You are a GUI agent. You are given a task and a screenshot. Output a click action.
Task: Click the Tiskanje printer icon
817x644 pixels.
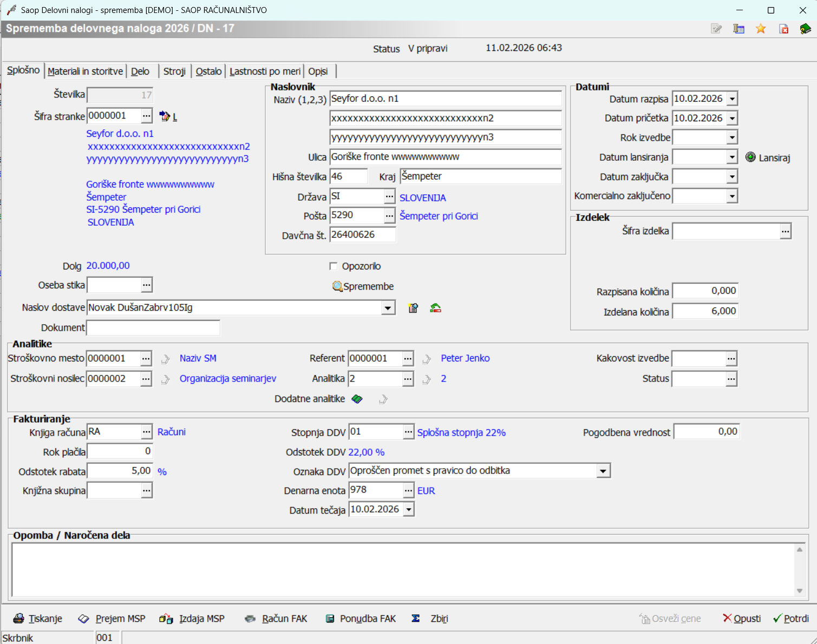click(x=19, y=619)
